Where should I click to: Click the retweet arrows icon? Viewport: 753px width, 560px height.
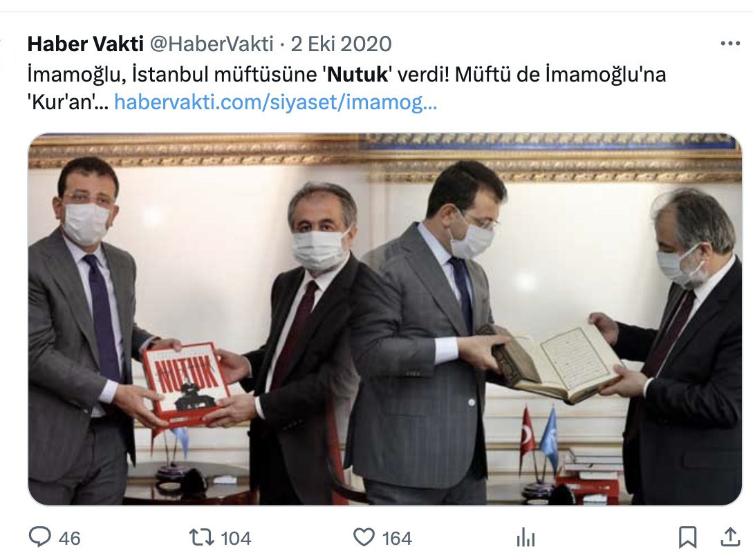[x=202, y=537]
